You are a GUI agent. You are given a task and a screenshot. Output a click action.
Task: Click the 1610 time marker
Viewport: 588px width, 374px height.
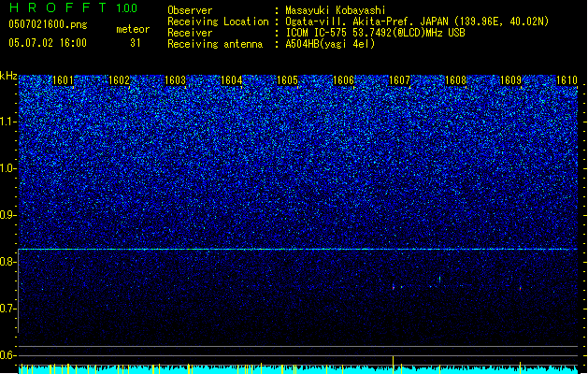pos(566,80)
